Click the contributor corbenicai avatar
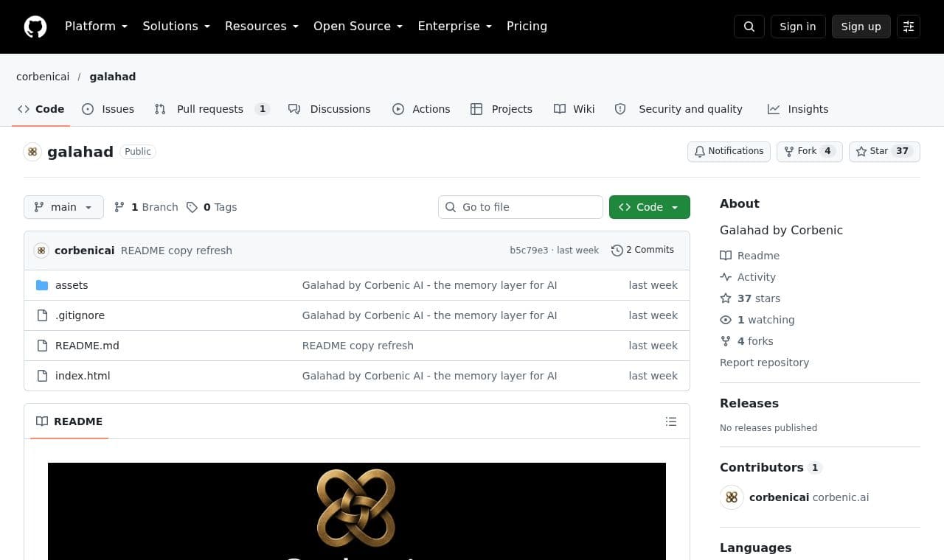The height and width of the screenshot is (560, 944). pyautogui.click(x=732, y=497)
